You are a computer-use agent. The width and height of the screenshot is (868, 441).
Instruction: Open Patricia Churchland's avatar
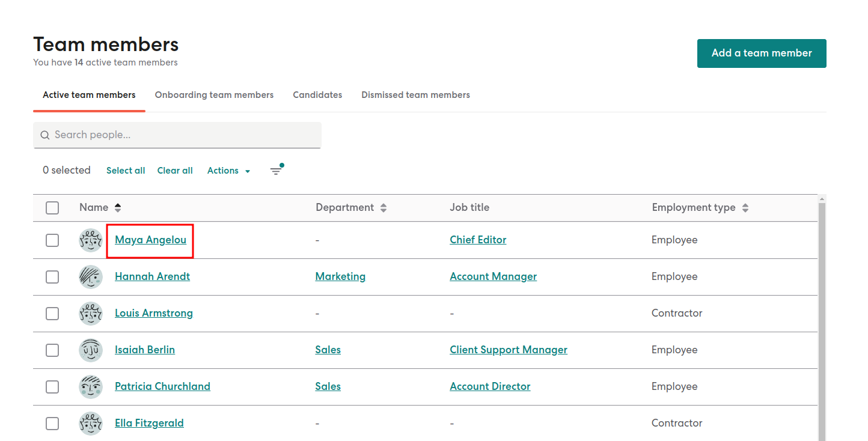pos(91,387)
